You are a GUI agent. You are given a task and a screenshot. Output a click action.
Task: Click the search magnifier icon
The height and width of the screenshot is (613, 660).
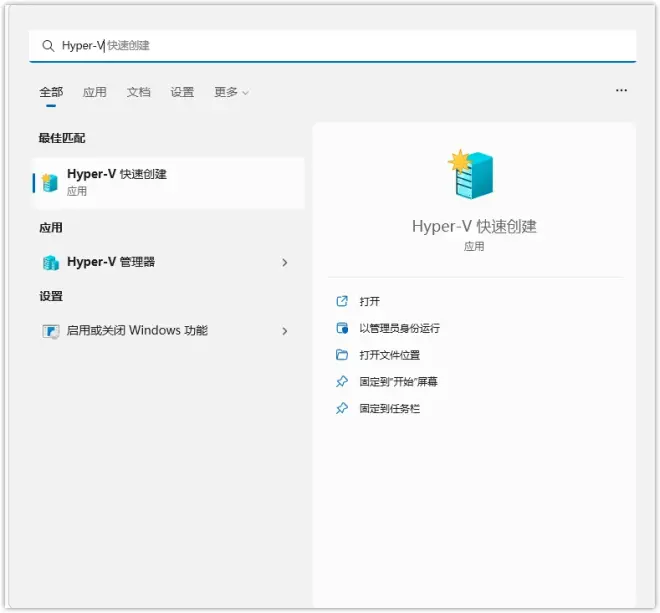point(48,45)
